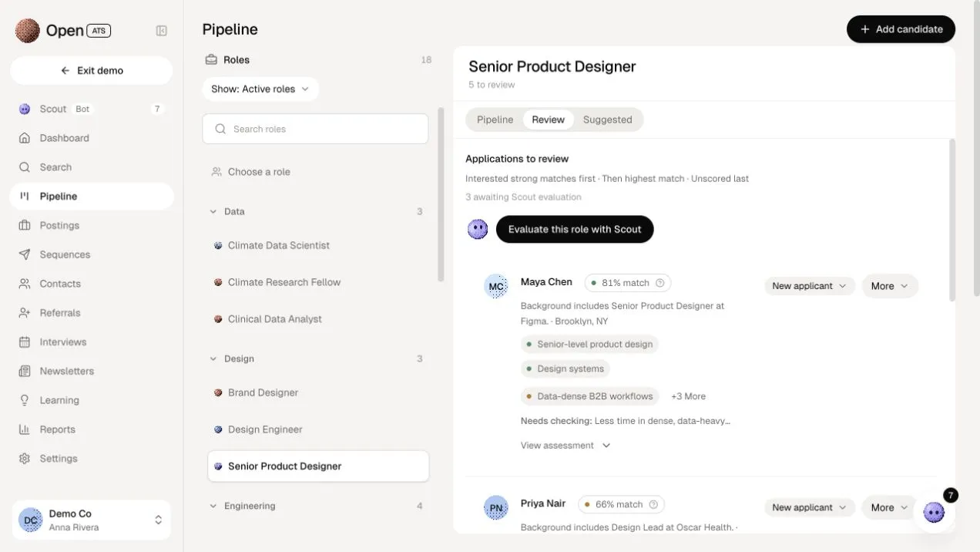Open the Demo Co account switcher

click(x=91, y=520)
